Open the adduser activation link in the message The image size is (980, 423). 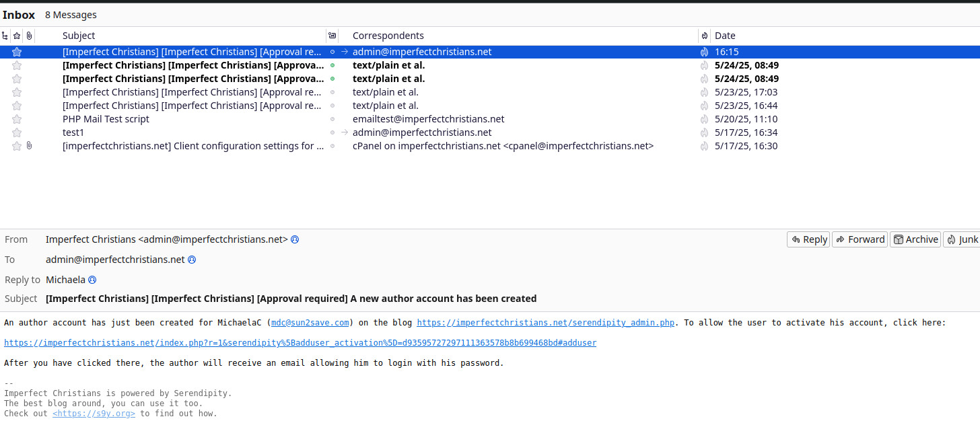(x=299, y=343)
